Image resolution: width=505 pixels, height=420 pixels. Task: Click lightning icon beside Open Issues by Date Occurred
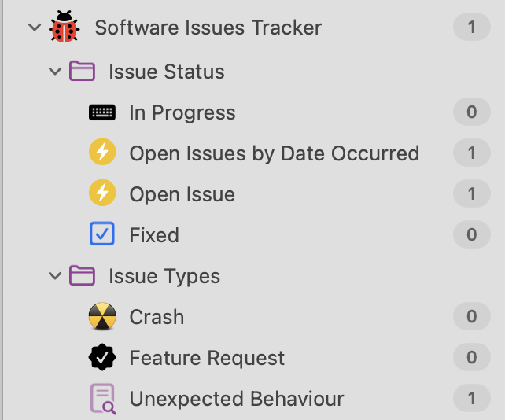coord(102,153)
